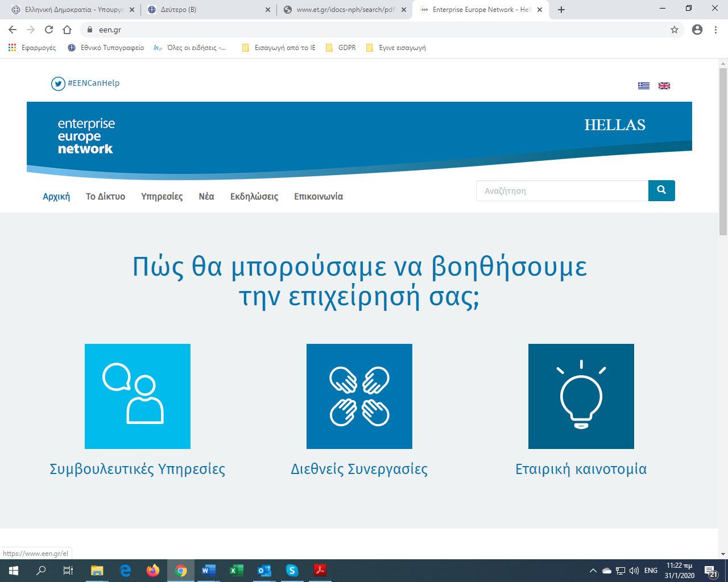
Task: Click the HELLAS banner text
Action: click(615, 125)
